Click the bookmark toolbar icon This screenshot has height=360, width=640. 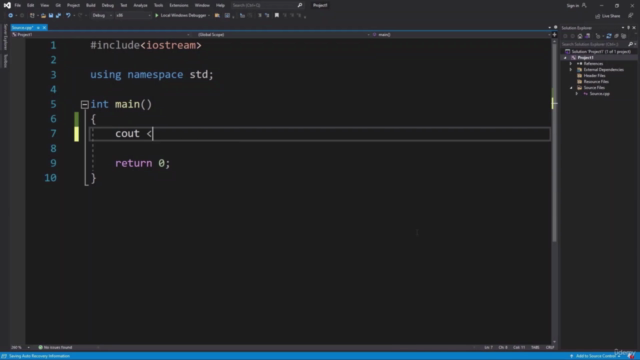[277, 16]
